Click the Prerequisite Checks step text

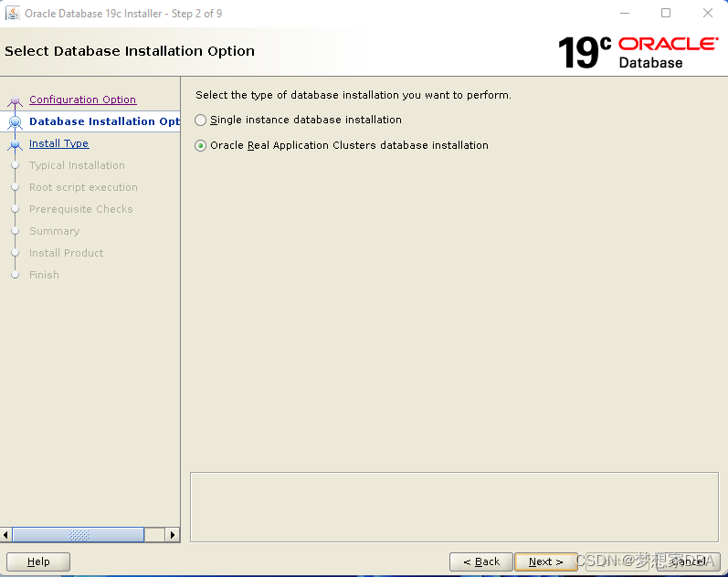(80, 209)
